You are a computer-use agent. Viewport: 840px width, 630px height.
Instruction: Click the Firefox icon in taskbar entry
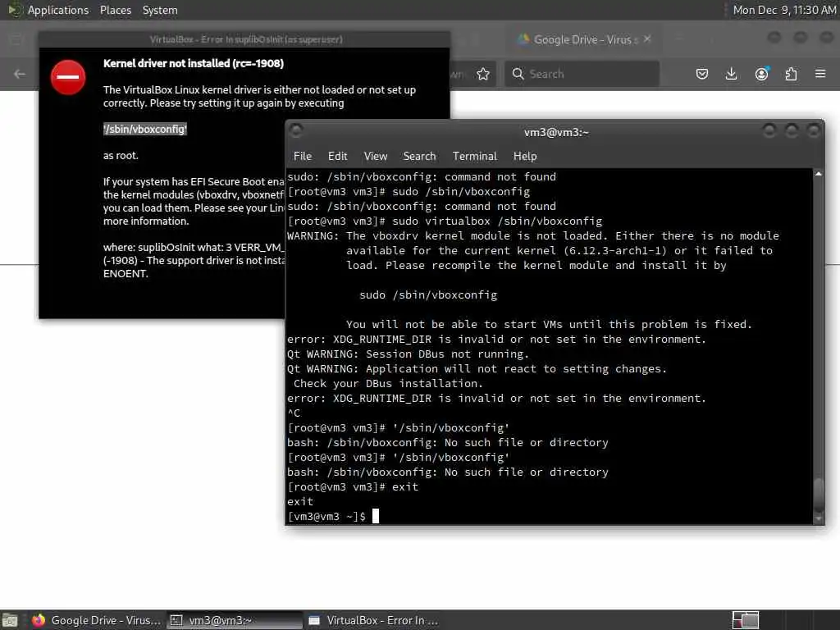pyautogui.click(x=38, y=620)
